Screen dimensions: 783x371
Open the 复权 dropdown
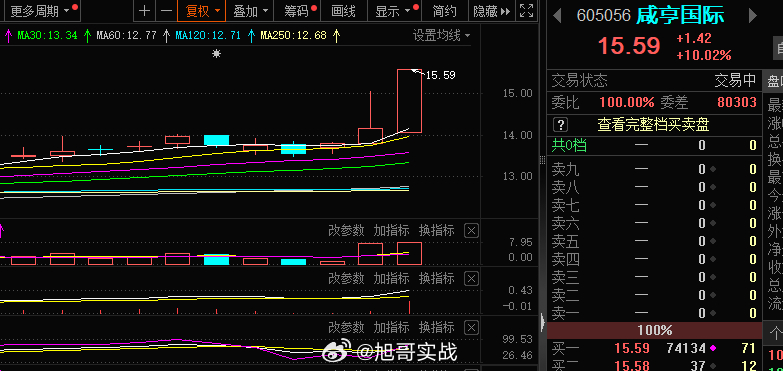coord(201,11)
